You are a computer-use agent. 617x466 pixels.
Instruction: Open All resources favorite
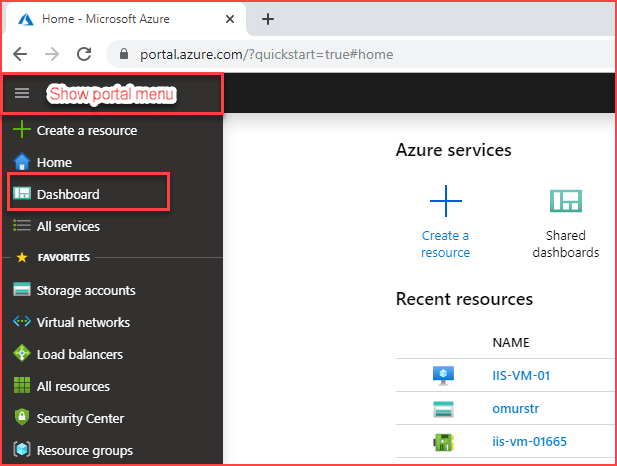point(73,386)
